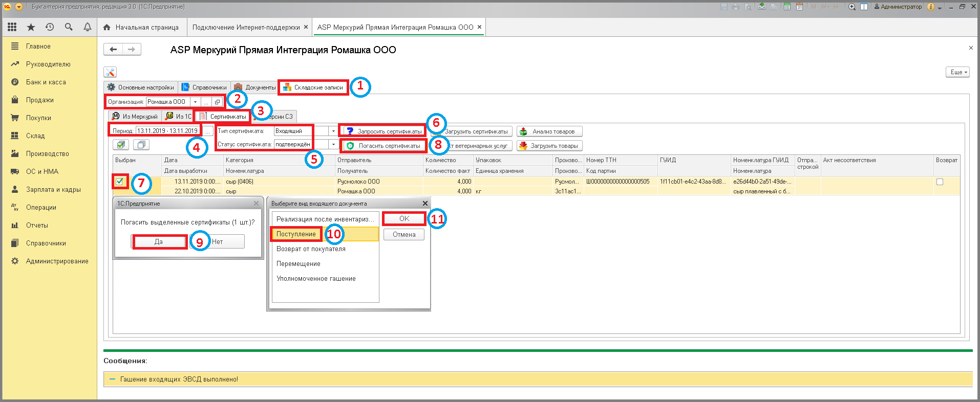This screenshot has height=402, width=980.
Task: Open Справочники tab in form
Action: coord(204,87)
